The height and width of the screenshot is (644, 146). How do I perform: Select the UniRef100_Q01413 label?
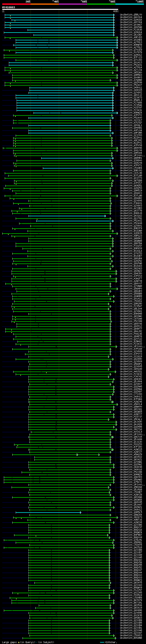tap(131, 63)
